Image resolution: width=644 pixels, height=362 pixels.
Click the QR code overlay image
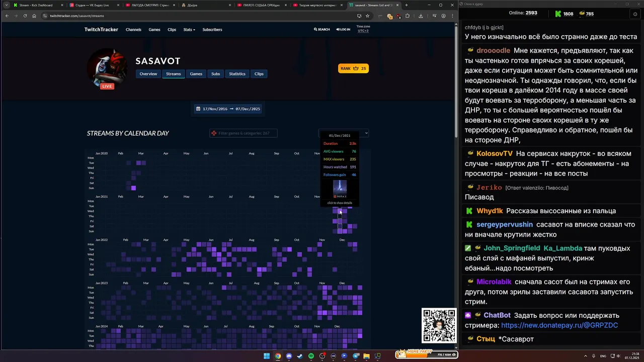[x=439, y=326]
